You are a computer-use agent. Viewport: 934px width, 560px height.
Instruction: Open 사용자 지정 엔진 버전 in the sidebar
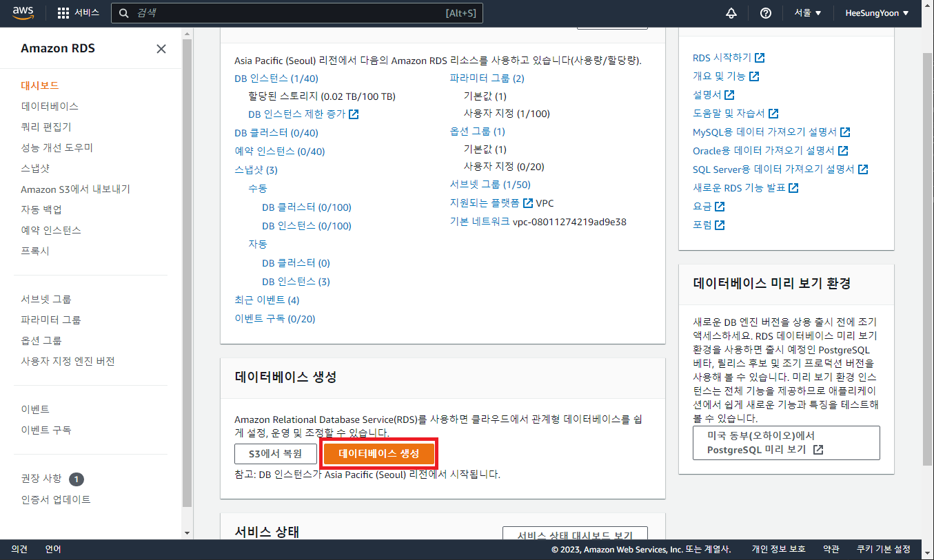click(x=68, y=361)
